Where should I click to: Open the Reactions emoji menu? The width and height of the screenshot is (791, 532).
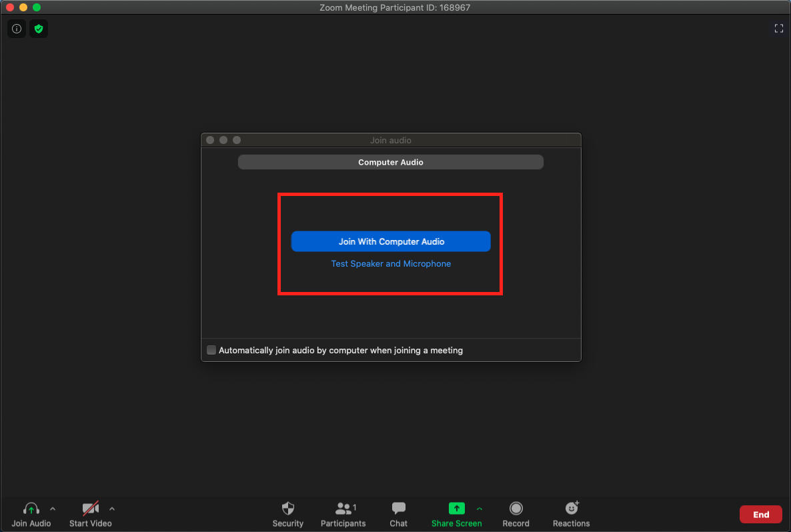point(571,515)
